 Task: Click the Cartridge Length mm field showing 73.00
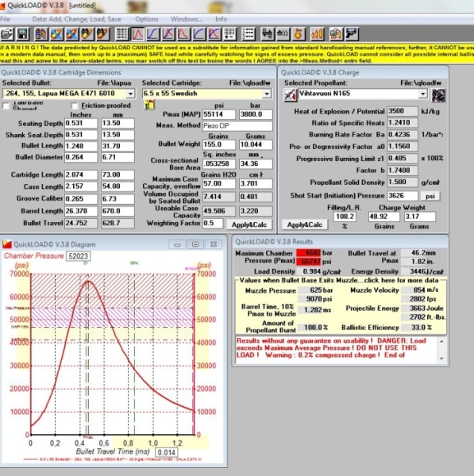(118, 175)
